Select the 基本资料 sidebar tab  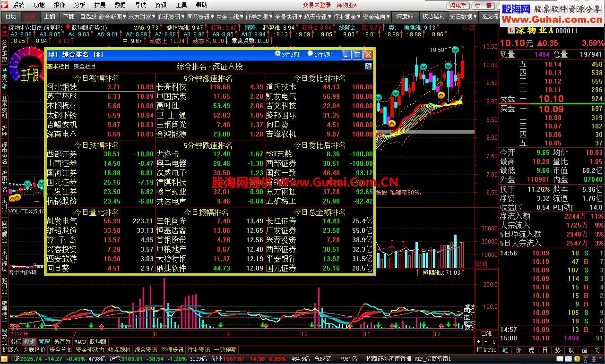click(x=4, y=107)
